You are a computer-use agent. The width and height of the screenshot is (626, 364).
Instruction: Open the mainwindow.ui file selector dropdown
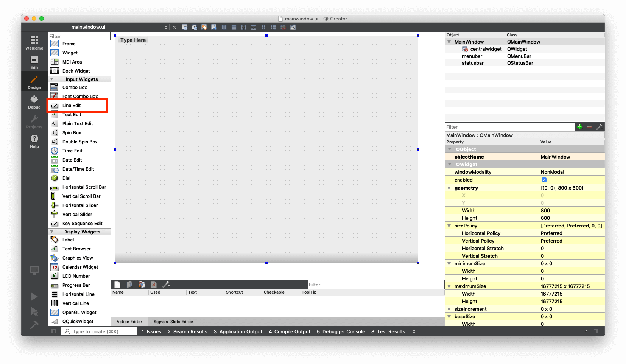click(166, 27)
